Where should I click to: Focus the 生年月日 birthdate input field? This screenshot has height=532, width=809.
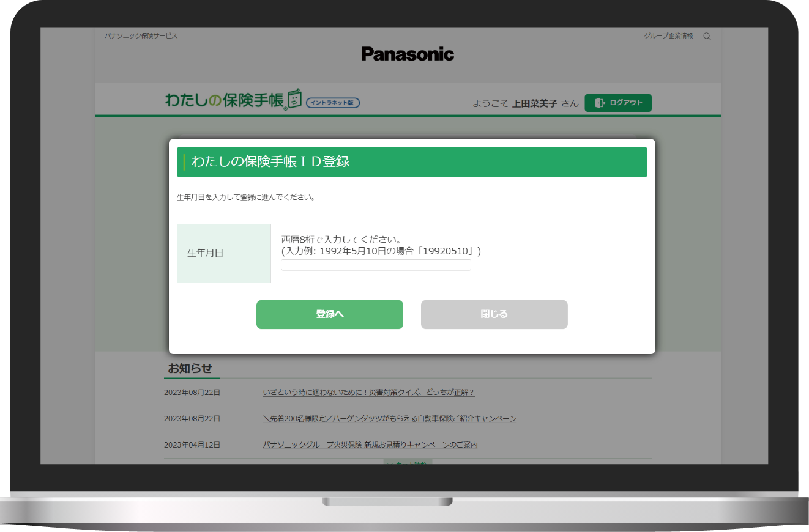[x=376, y=265]
